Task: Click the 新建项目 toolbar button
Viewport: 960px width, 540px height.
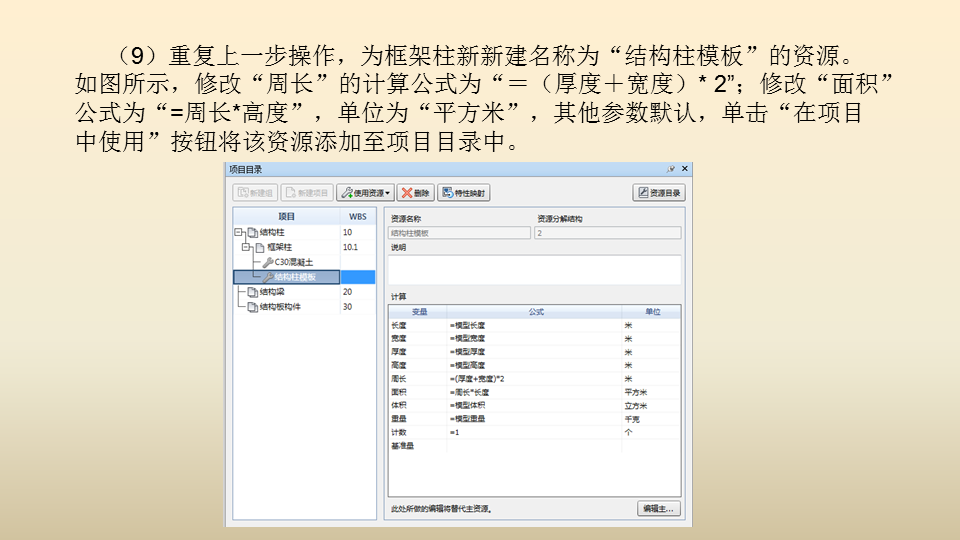Action: [x=307, y=193]
